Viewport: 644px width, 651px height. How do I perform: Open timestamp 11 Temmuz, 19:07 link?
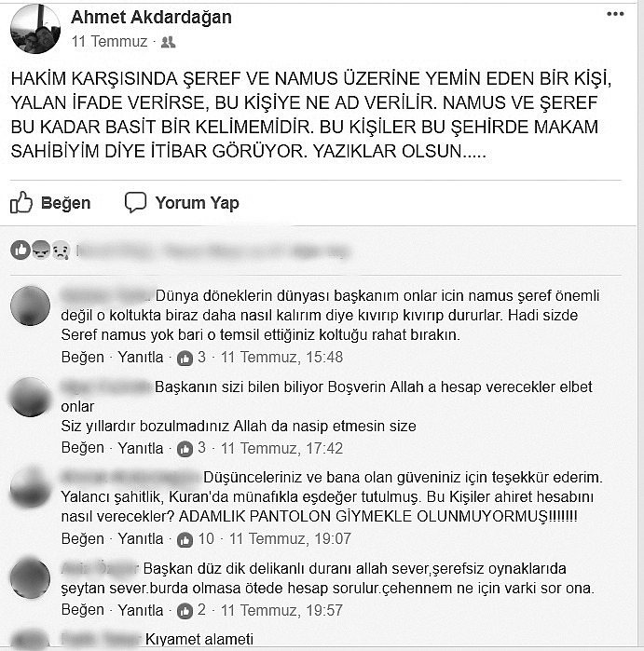click(x=290, y=539)
